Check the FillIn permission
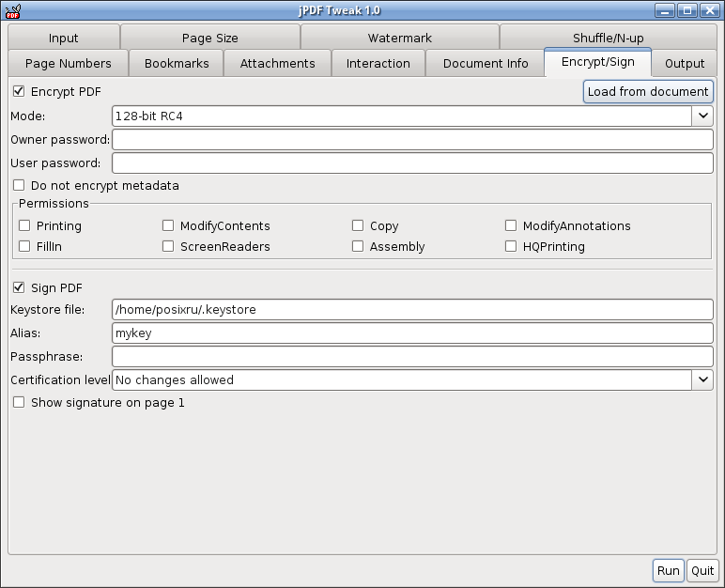The image size is (725, 588). [24, 246]
